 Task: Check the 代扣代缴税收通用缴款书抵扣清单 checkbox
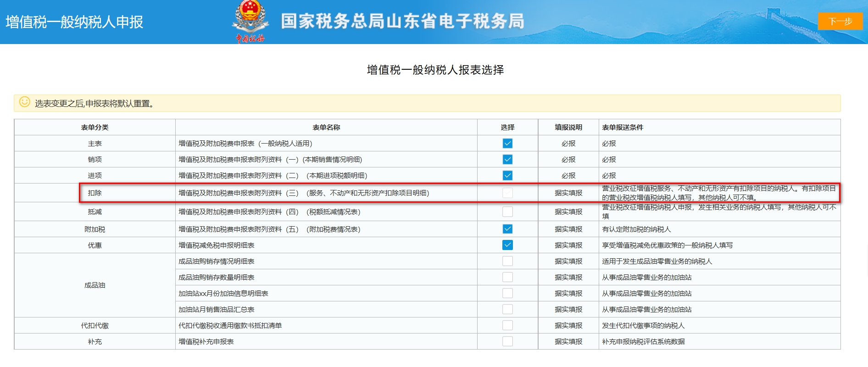pos(507,325)
